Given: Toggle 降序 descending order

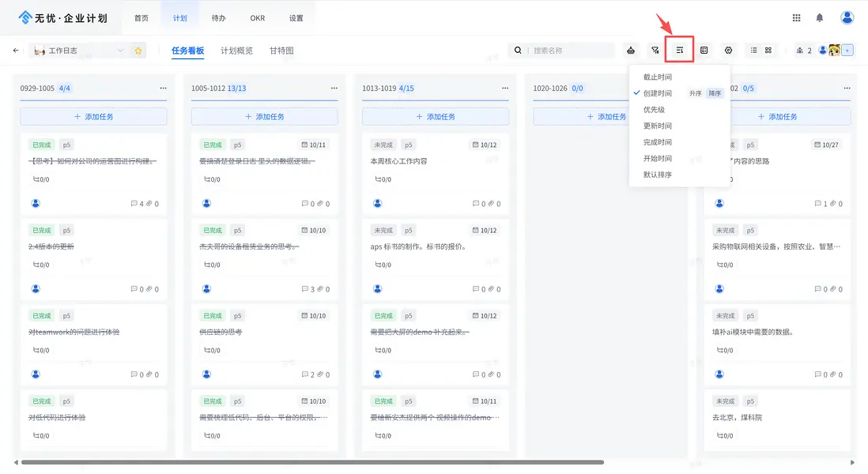Looking at the screenshot, I should pyautogui.click(x=715, y=93).
